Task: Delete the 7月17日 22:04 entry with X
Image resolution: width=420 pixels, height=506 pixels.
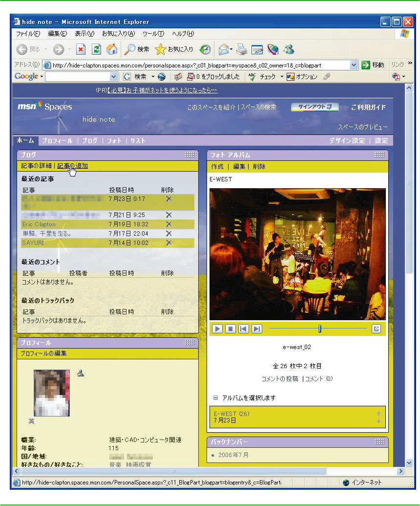Action: [x=168, y=233]
